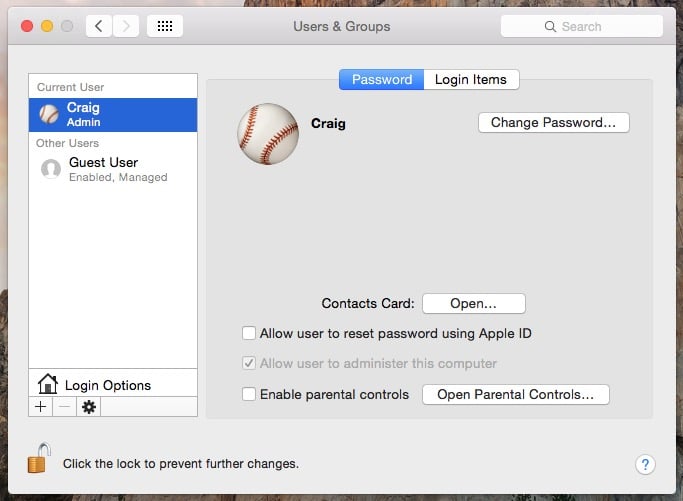The width and height of the screenshot is (683, 501).
Task: Open help with the question mark button
Action: [645, 464]
